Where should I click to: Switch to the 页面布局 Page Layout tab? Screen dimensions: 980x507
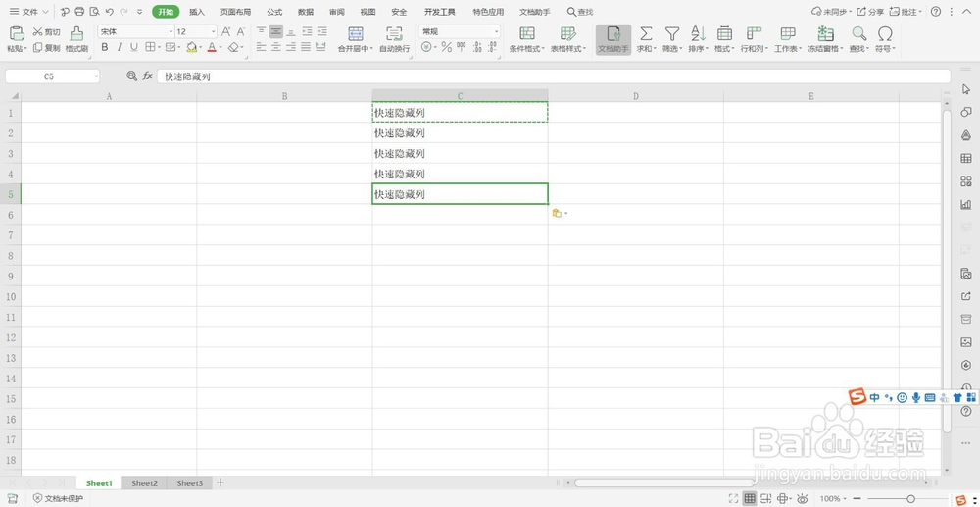235,12
